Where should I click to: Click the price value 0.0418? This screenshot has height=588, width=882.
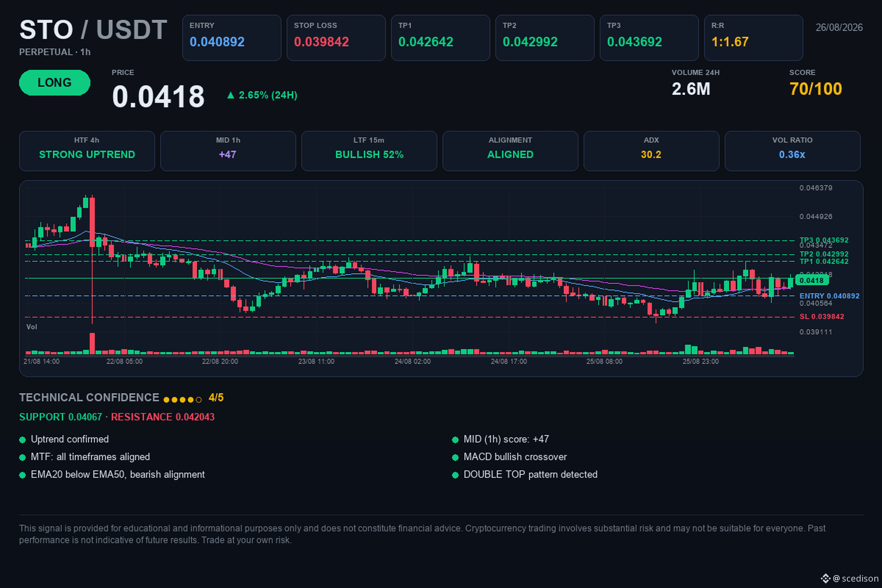[x=158, y=96]
